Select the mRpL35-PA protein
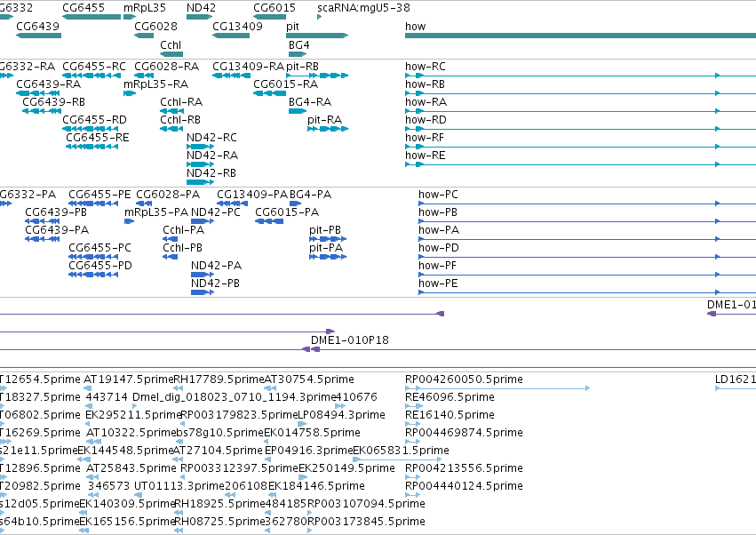Image resolution: width=756 pixels, height=535 pixels. pyautogui.click(x=129, y=221)
